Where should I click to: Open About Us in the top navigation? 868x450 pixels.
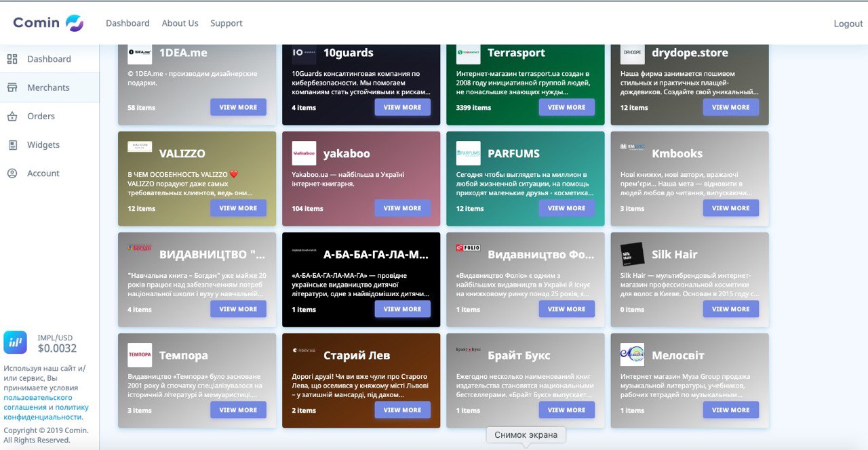[x=180, y=23]
